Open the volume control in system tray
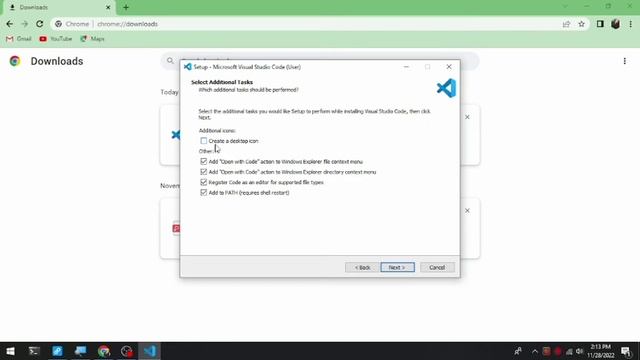 579,351
